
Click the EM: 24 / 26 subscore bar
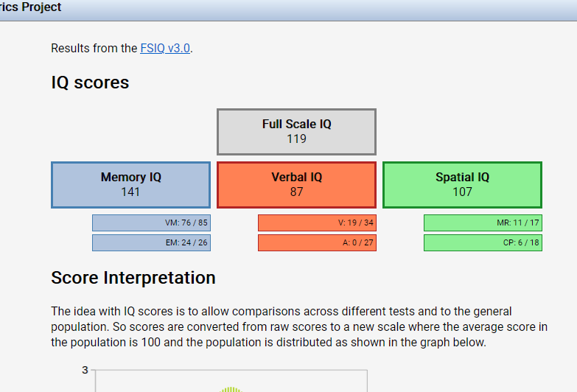151,242
